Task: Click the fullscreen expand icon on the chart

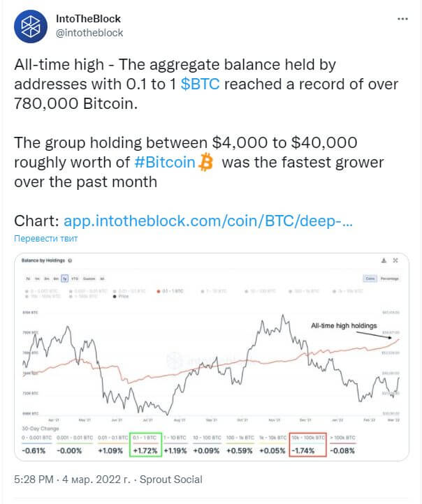Action: tap(395, 260)
